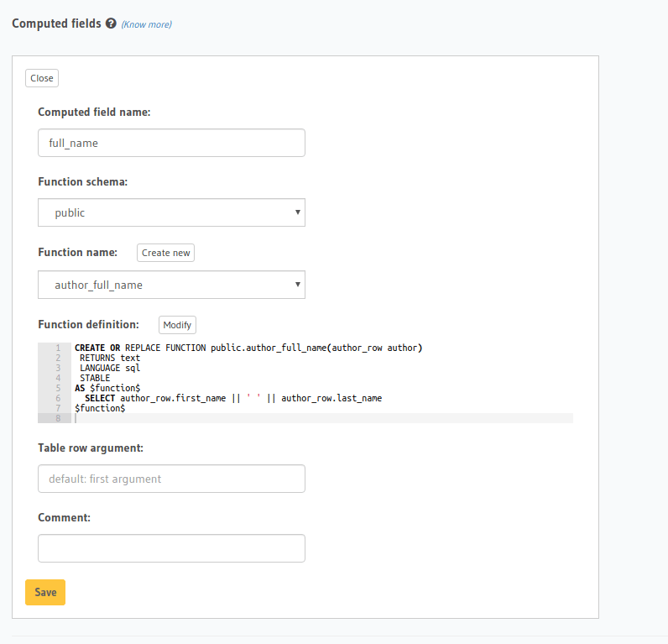Expand the author_full_name function name dropdown
Viewport: 668px width, 644px height.
171,285
